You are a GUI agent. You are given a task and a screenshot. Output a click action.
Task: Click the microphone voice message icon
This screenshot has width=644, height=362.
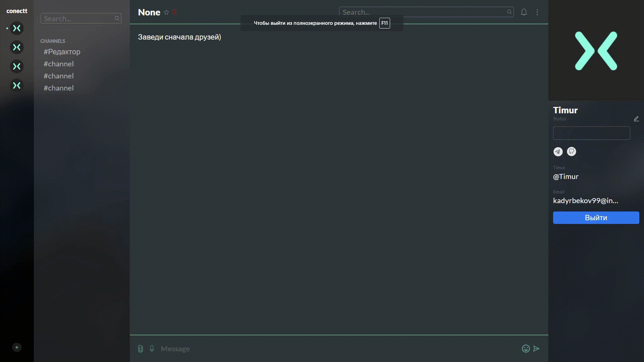[x=152, y=349]
